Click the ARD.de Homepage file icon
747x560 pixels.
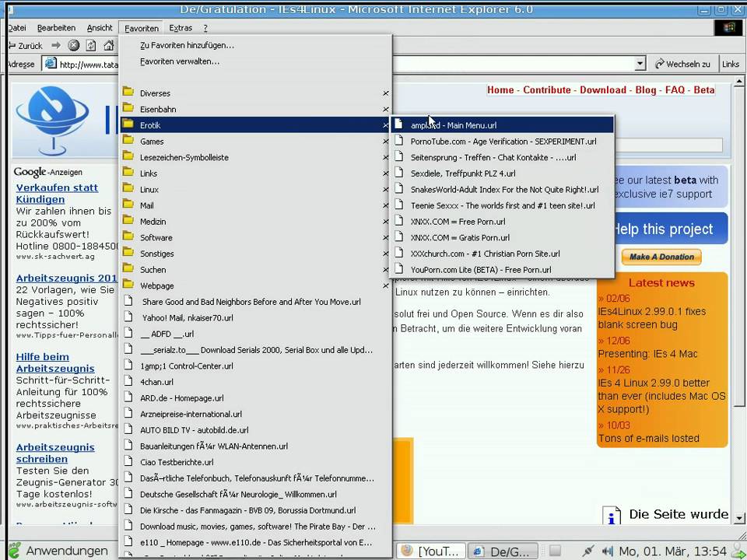pos(128,397)
